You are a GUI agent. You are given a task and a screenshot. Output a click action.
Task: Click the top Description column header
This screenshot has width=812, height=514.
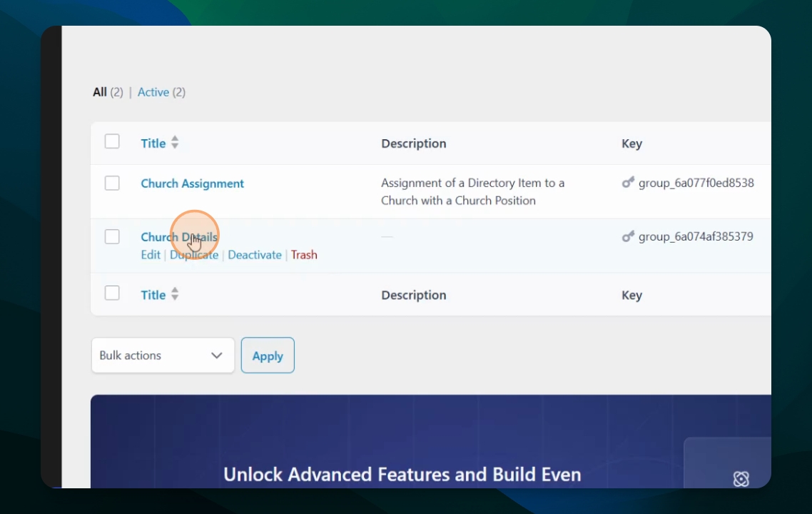coord(414,143)
